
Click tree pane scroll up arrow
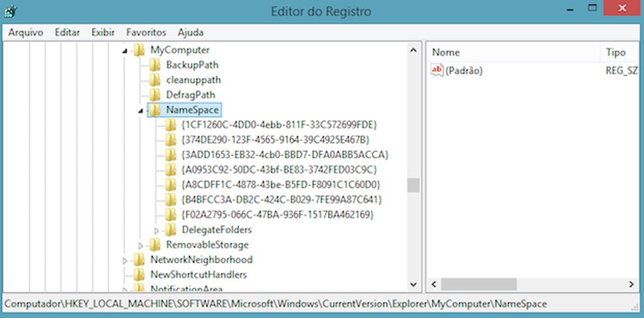[414, 50]
